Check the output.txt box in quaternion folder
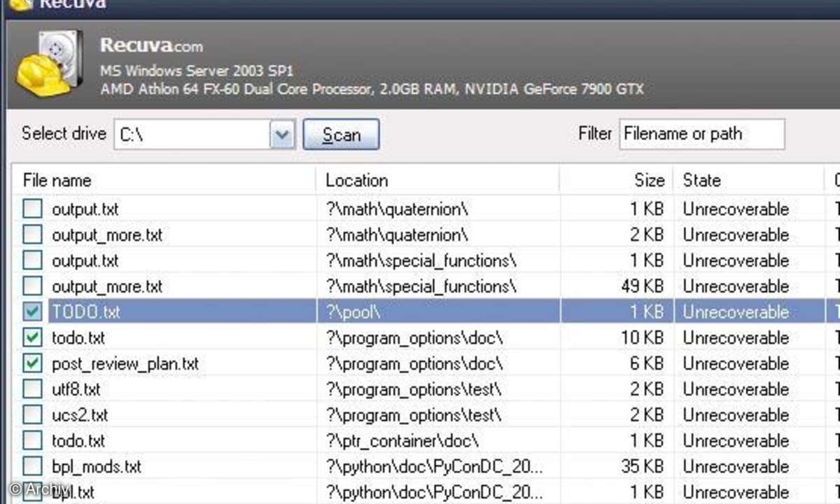Screen dimensions: 840x504 [x=32, y=209]
